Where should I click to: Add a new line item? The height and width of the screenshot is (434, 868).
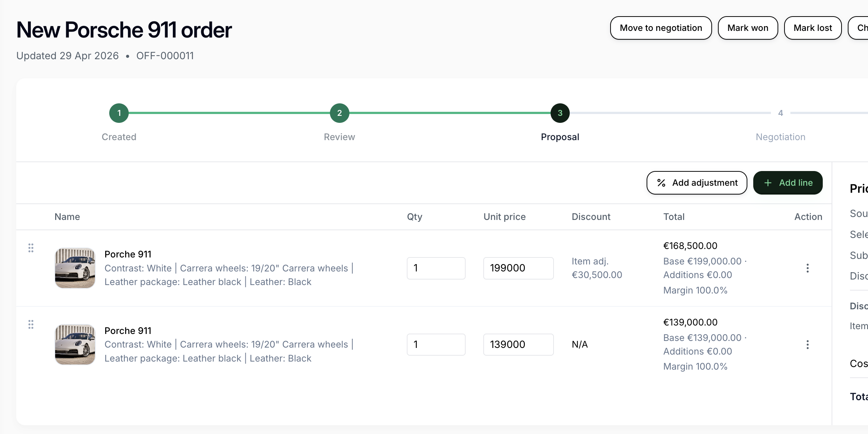pos(788,183)
